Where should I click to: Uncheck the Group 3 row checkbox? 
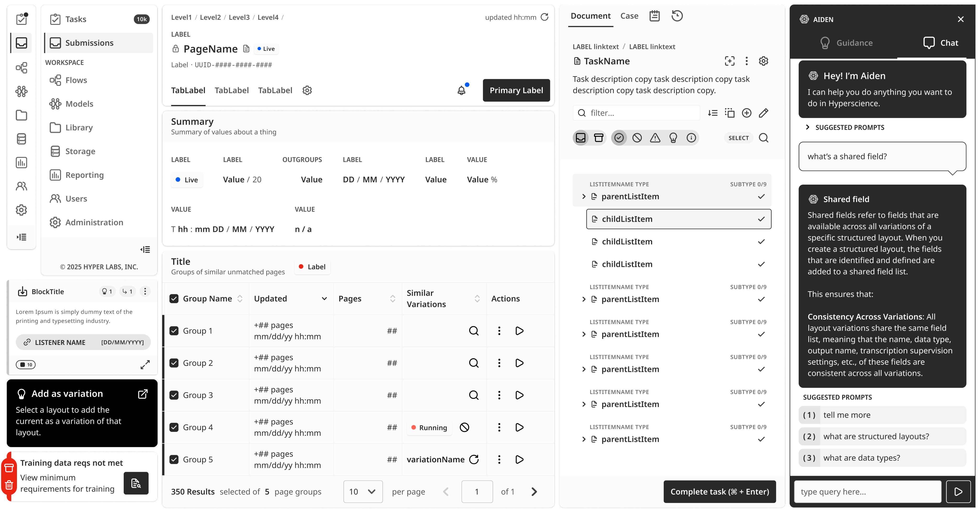174,395
